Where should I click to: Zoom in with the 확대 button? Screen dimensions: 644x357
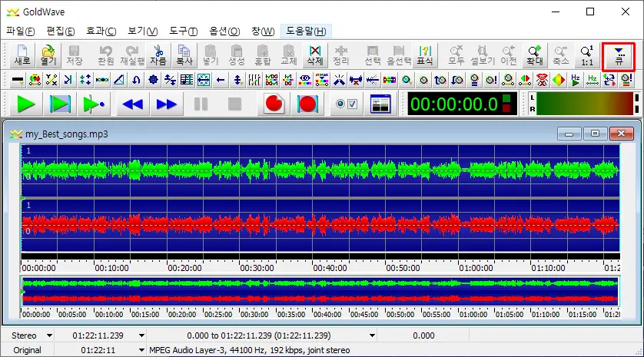pos(535,55)
